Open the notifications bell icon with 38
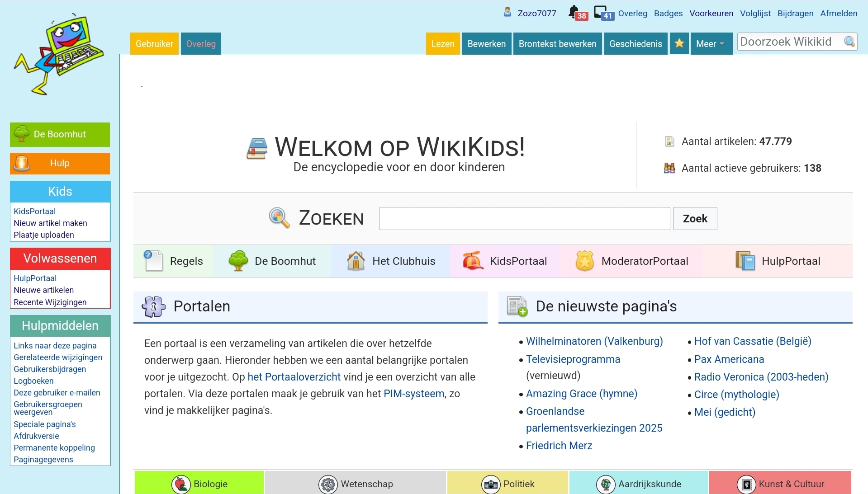 [x=577, y=13]
